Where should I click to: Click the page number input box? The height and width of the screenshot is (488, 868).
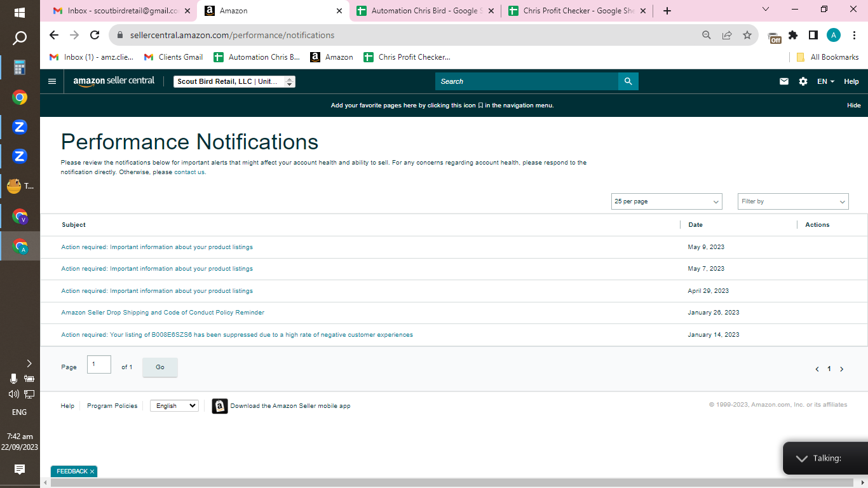99,365
